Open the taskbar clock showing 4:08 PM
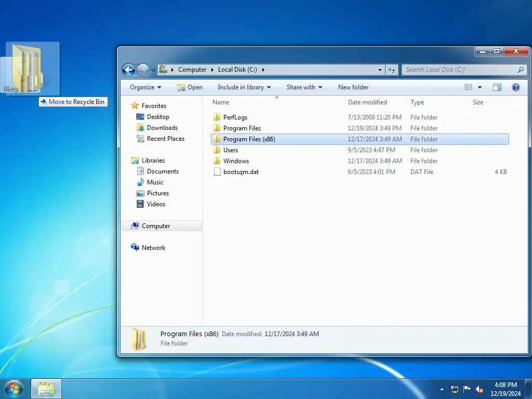 (x=506, y=389)
